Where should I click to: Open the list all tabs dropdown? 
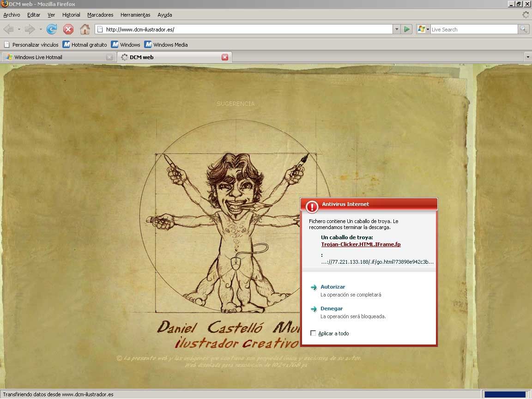(x=527, y=57)
